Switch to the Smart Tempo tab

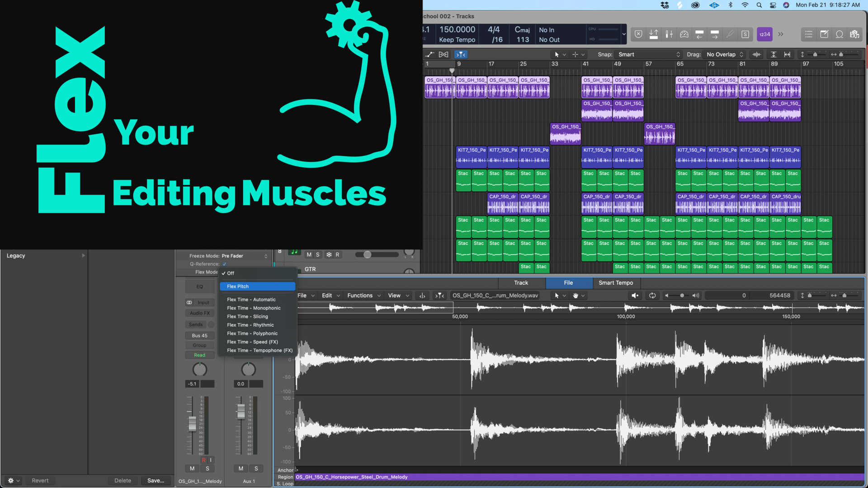[x=616, y=283]
